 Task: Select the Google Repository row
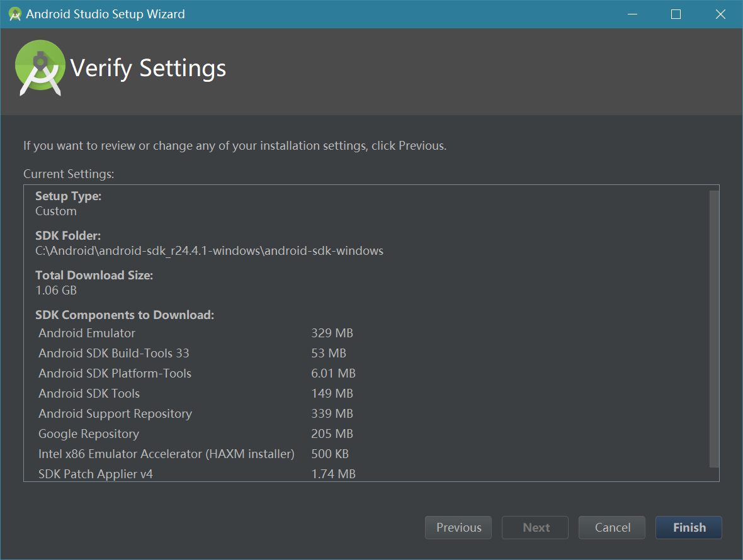pyautogui.click(x=89, y=434)
